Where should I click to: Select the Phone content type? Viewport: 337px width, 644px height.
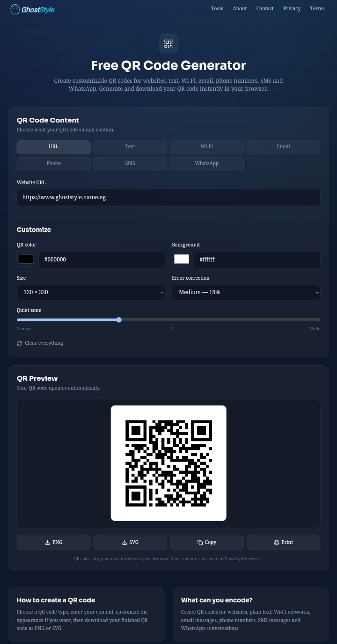[x=54, y=164]
